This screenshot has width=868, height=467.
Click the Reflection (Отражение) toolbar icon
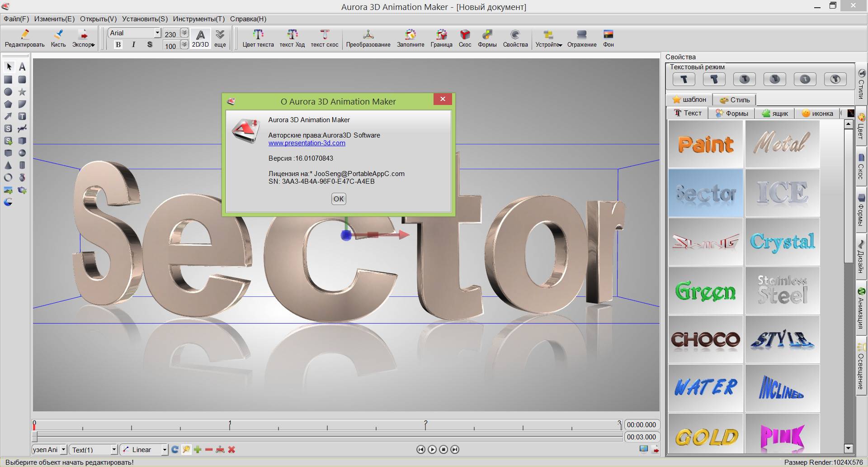pyautogui.click(x=581, y=35)
